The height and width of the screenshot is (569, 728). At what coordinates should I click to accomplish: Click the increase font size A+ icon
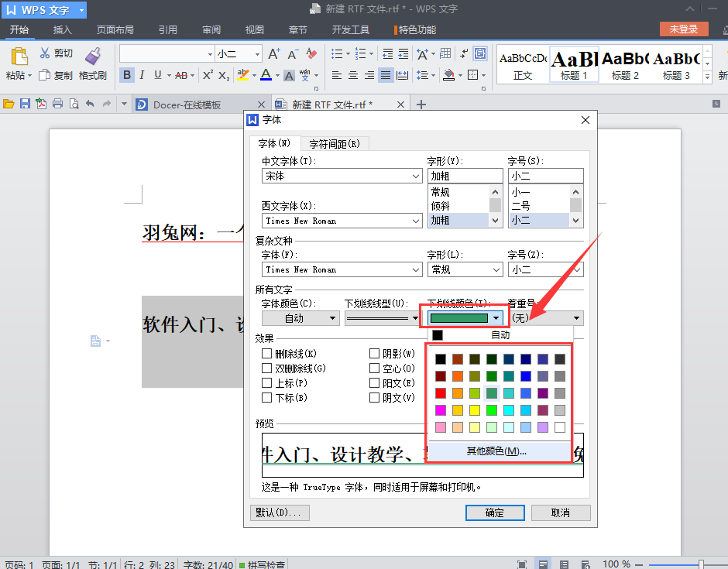coord(274,54)
